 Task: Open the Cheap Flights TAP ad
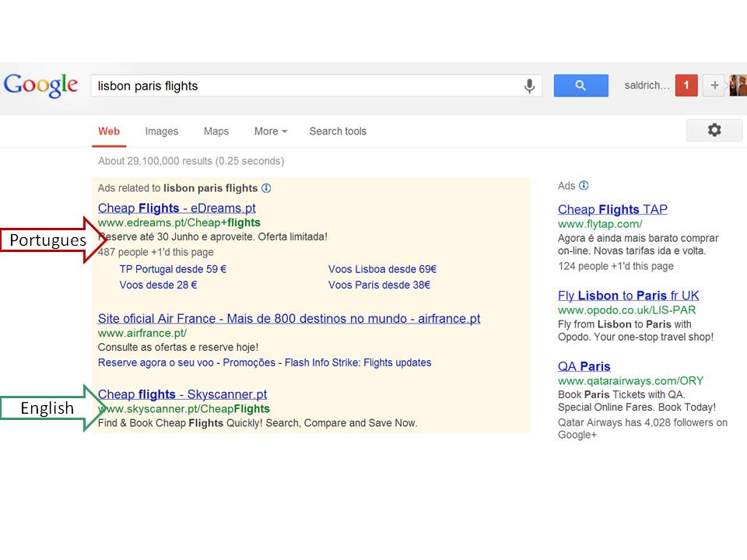click(x=612, y=209)
